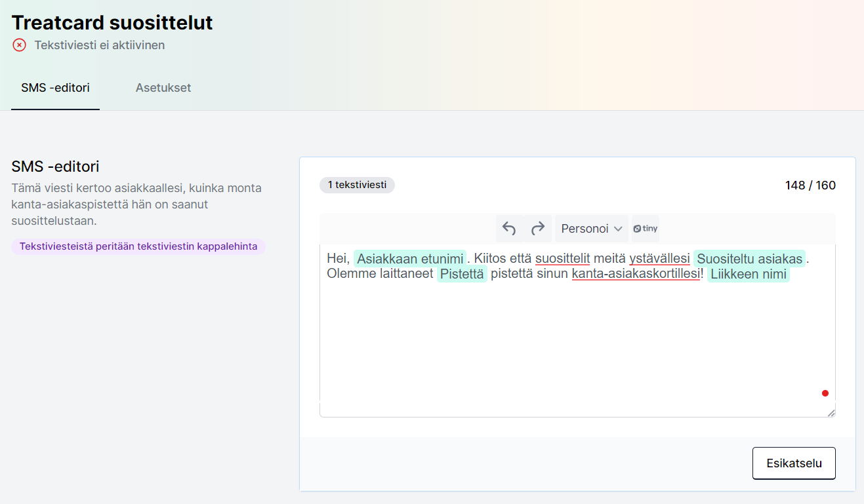Image resolution: width=864 pixels, height=504 pixels.
Task: Click the tiny logo icon
Action: (646, 229)
